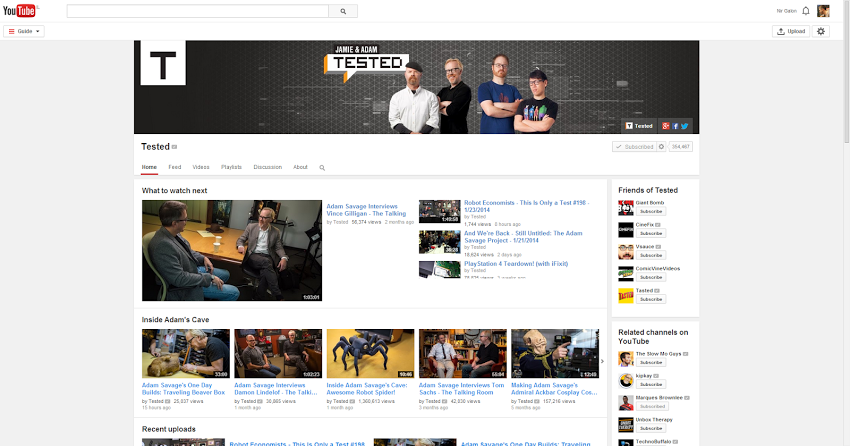
Task: Click the Inside Adam's Cave section heading
Action: tap(175, 320)
